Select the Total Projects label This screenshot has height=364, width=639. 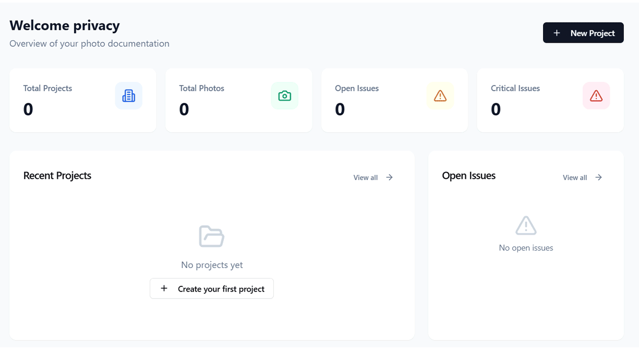pos(47,88)
